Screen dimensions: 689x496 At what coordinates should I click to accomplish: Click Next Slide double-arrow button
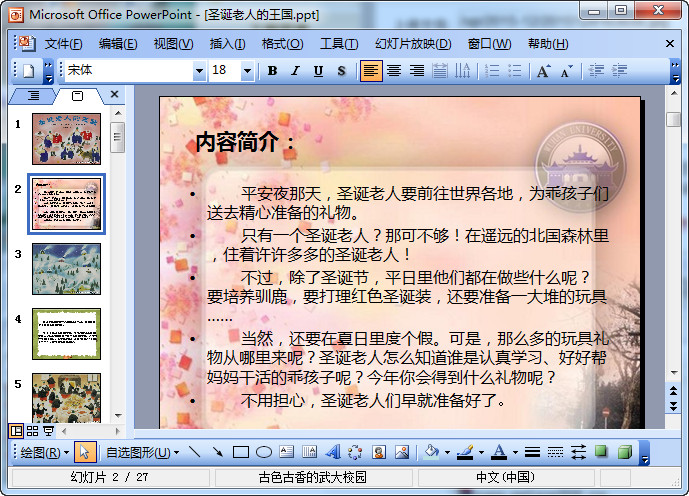(x=673, y=406)
